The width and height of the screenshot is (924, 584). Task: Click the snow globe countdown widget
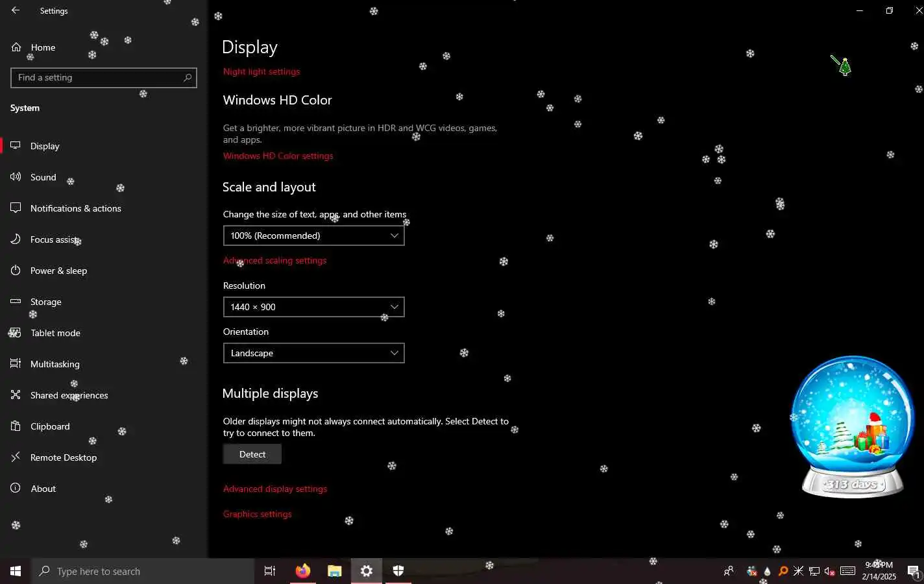pos(853,427)
